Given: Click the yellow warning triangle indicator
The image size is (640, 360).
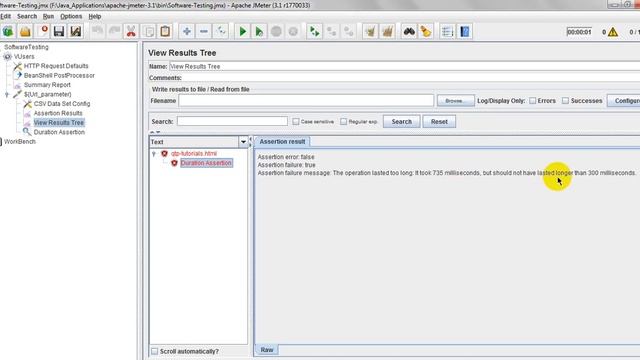Looking at the screenshot, I should (613, 32).
